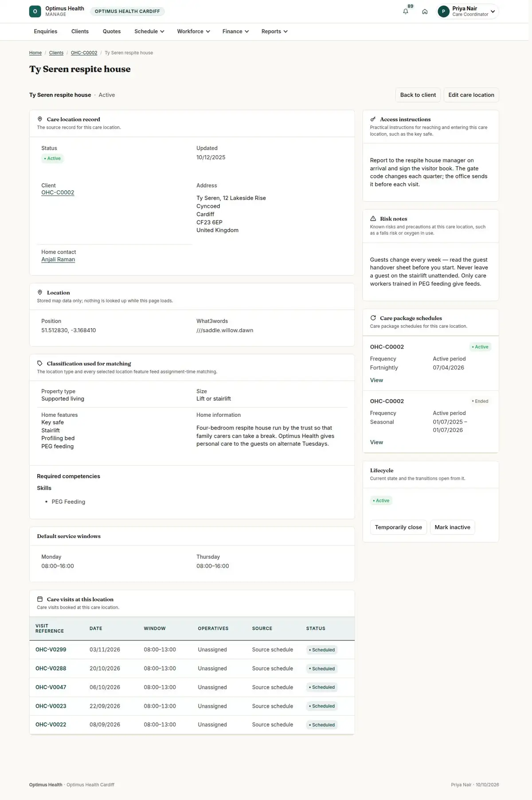
Task: Click the Optimus Health Cardiff branch badge
Action: (127, 12)
